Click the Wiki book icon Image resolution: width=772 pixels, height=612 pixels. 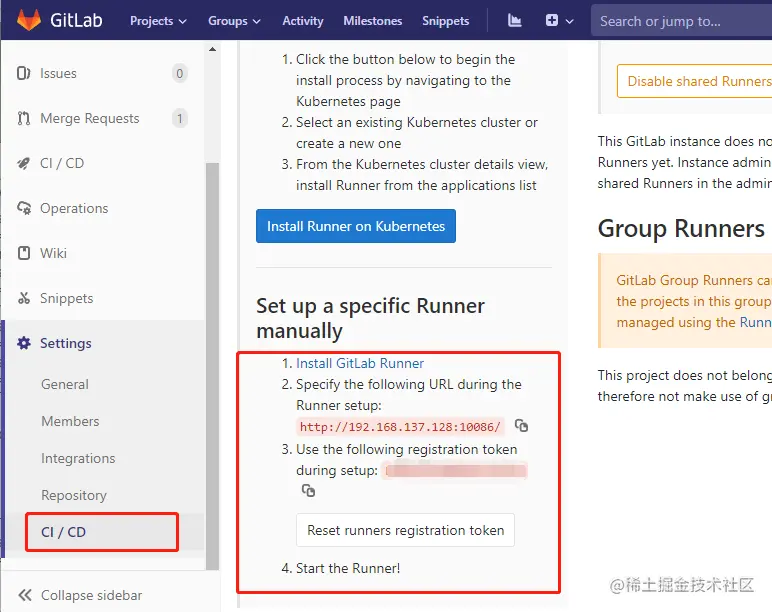tap(24, 253)
